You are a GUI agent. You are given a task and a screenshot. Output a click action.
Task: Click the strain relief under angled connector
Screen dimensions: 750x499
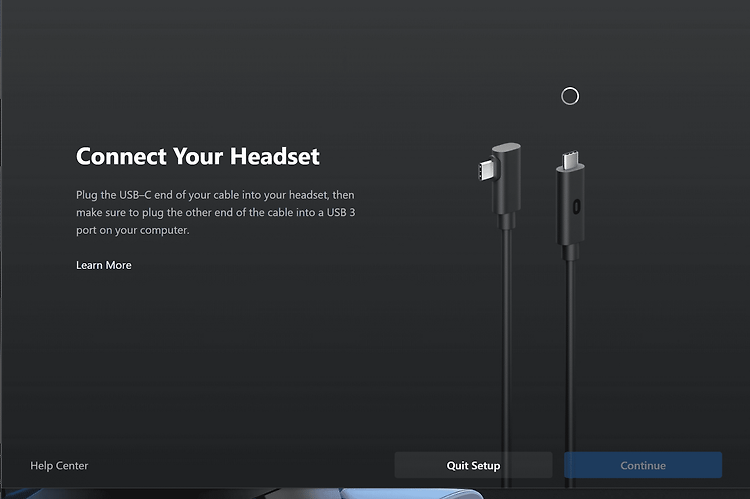pyautogui.click(x=507, y=222)
